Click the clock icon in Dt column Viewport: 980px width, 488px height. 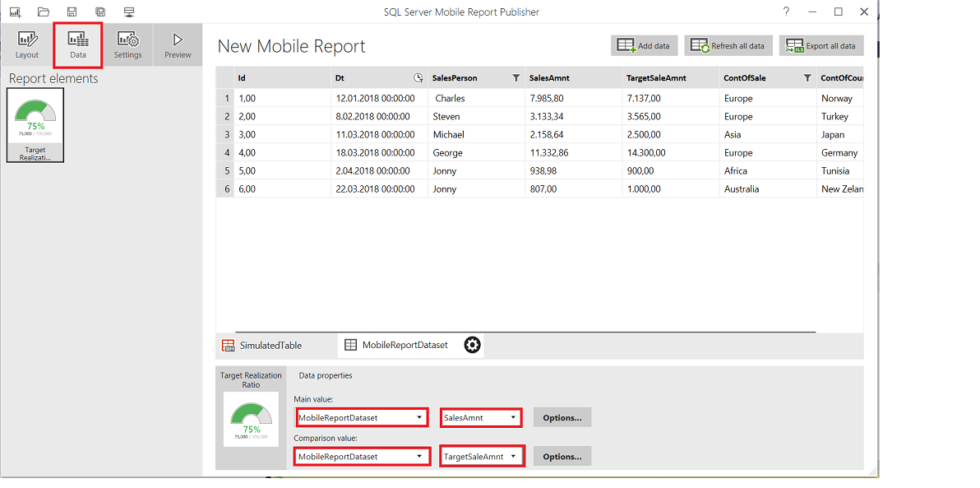click(x=418, y=78)
